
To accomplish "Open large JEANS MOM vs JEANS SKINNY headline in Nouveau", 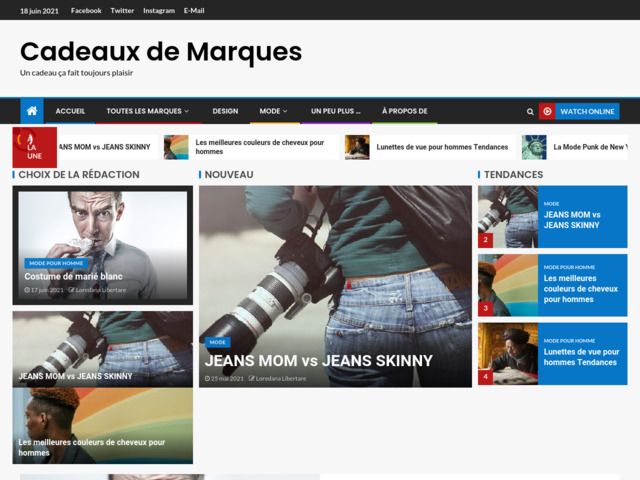I will point(318,361).
